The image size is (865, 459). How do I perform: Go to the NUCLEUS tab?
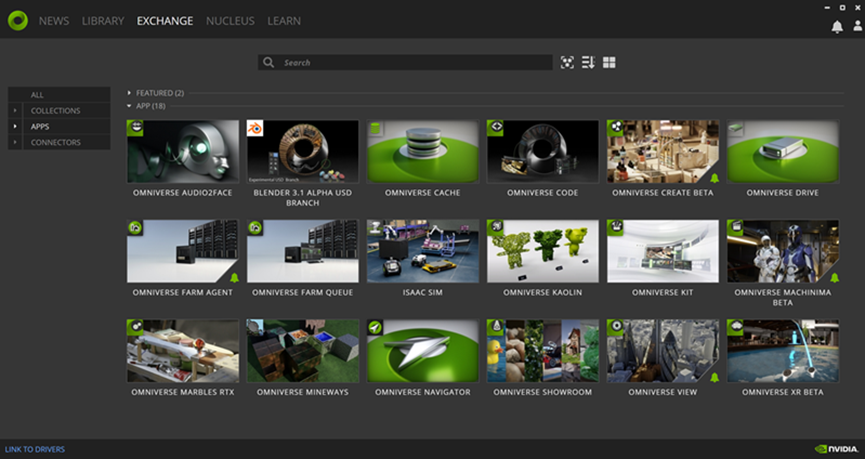tap(230, 21)
